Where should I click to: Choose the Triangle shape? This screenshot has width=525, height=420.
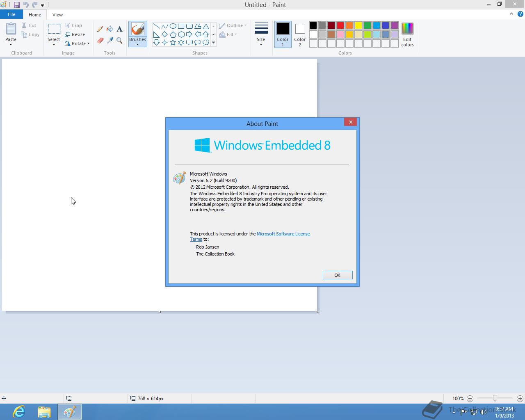(x=205, y=26)
